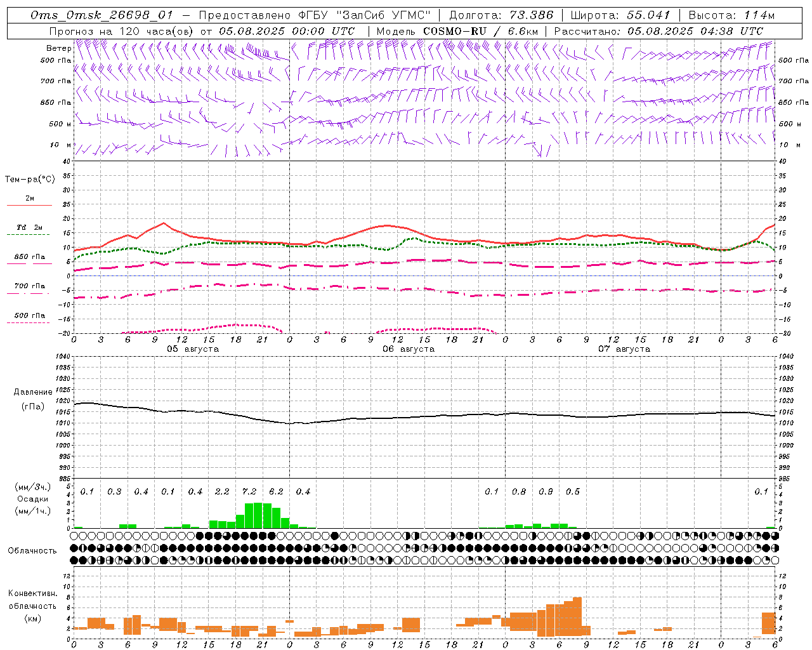Click the Облачность cloudiness panel label
The image size is (812, 650).
[32, 550]
